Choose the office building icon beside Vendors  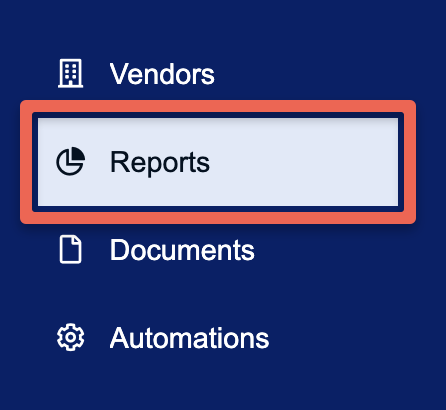click(70, 73)
